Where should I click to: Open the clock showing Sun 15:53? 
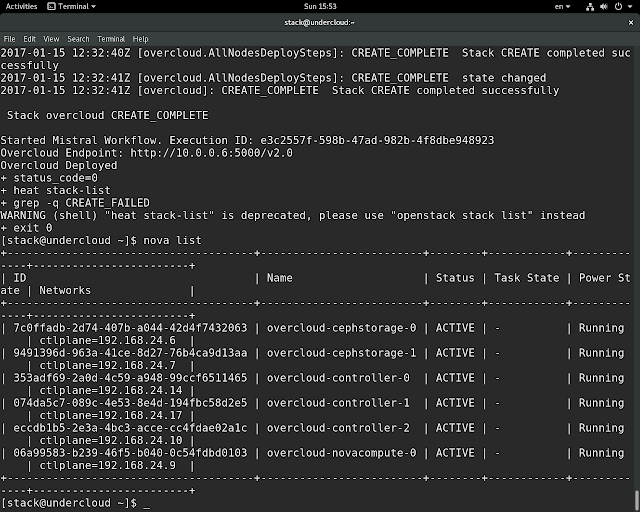[320, 6]
